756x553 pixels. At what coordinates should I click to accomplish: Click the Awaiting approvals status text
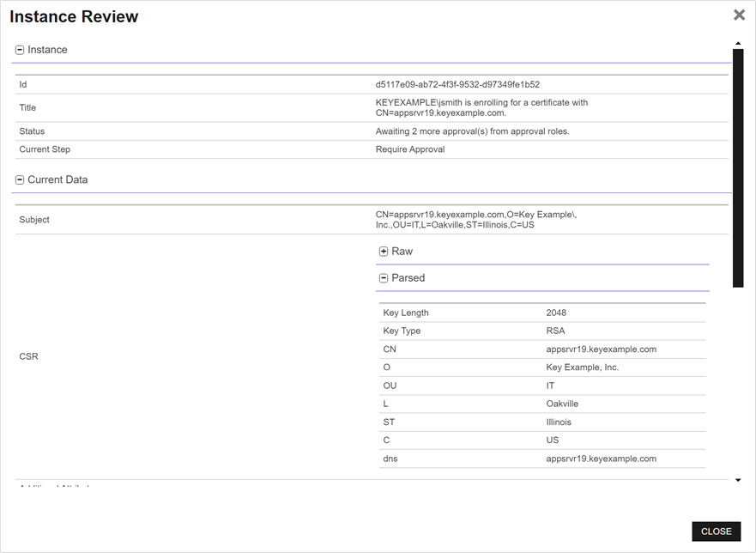click(x=472, y=131)
